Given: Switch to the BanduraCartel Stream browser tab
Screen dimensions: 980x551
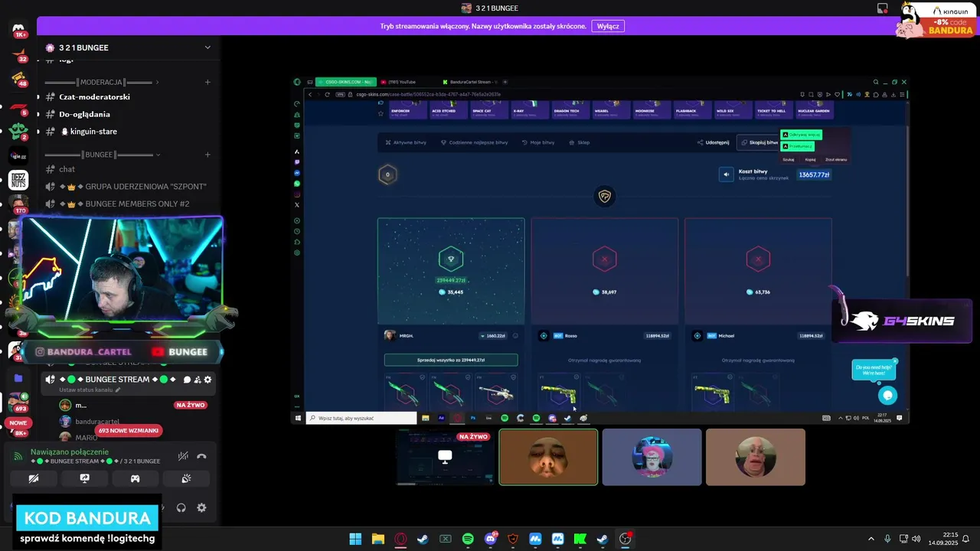Looking at the screenshot, I should point(471,82).
